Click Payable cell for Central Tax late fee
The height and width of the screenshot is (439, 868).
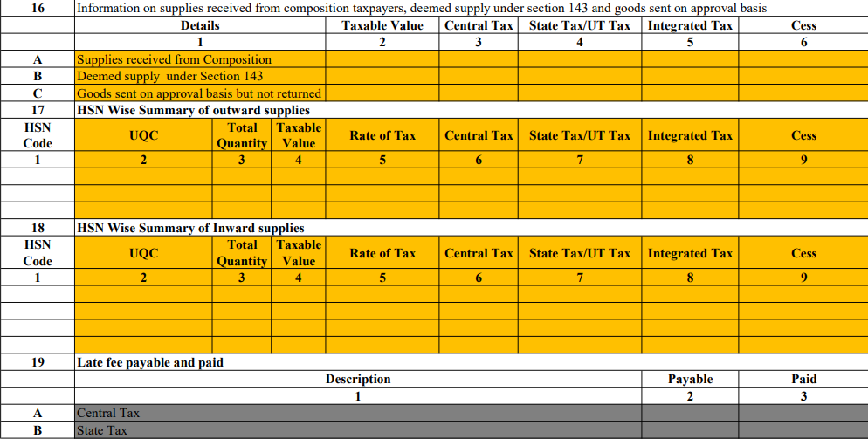coord(690,413)
